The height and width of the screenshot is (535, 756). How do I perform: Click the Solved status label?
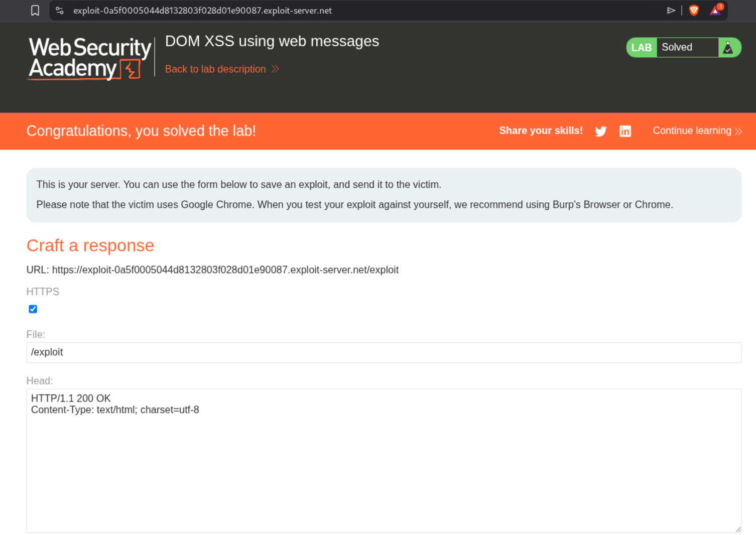677,47
